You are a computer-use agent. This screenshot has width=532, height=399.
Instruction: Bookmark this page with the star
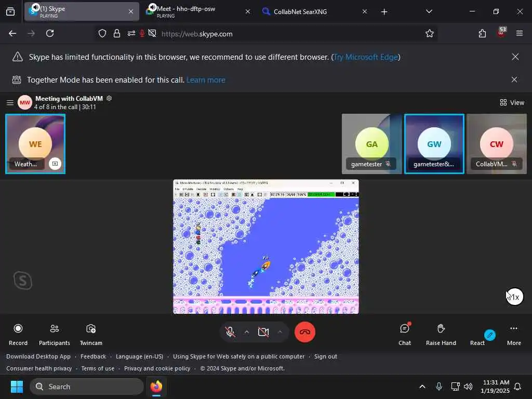(x=430, y=33)
